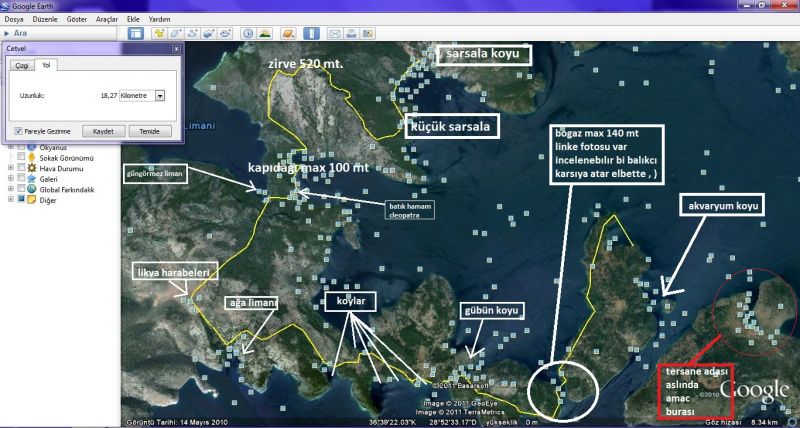Viewport: 800px width, 428px height.
Task: Expand the Okyanus tree node
Action: [11, 147]
